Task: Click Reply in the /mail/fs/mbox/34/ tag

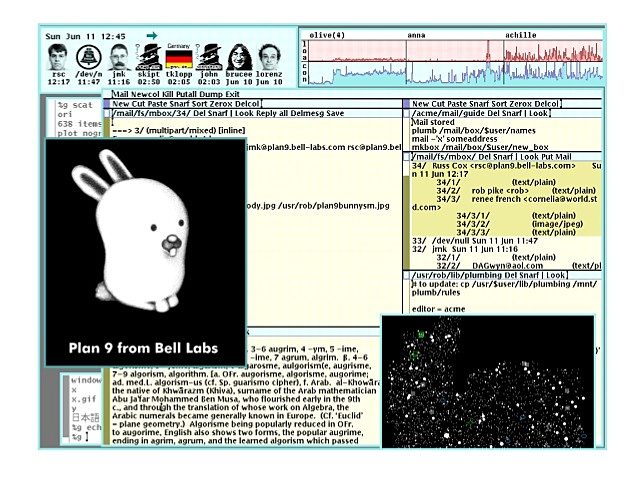Action: click(267, 113)
